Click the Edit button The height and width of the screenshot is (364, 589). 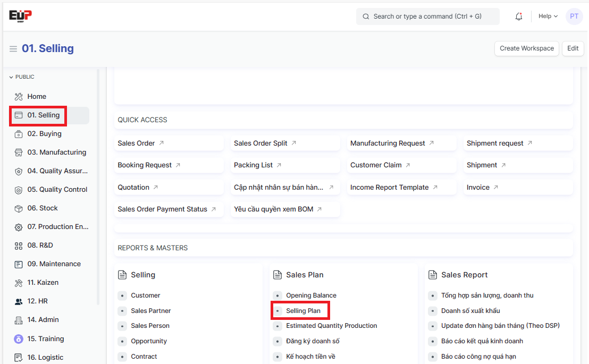pos(573,48)
